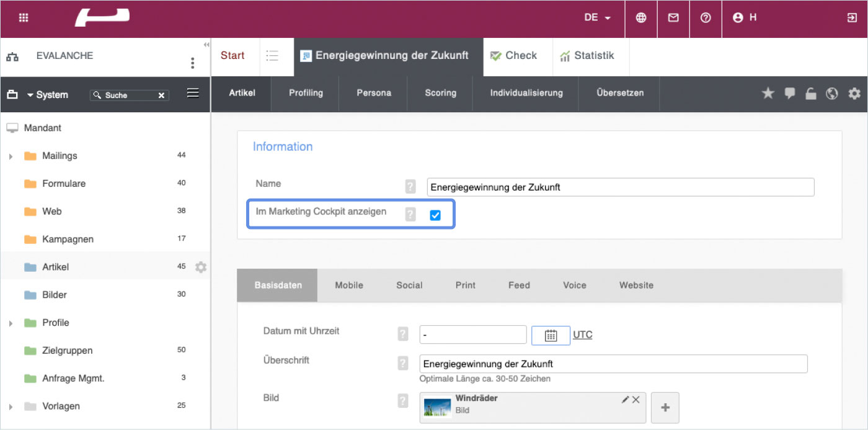Add another image with plus button

665,408
